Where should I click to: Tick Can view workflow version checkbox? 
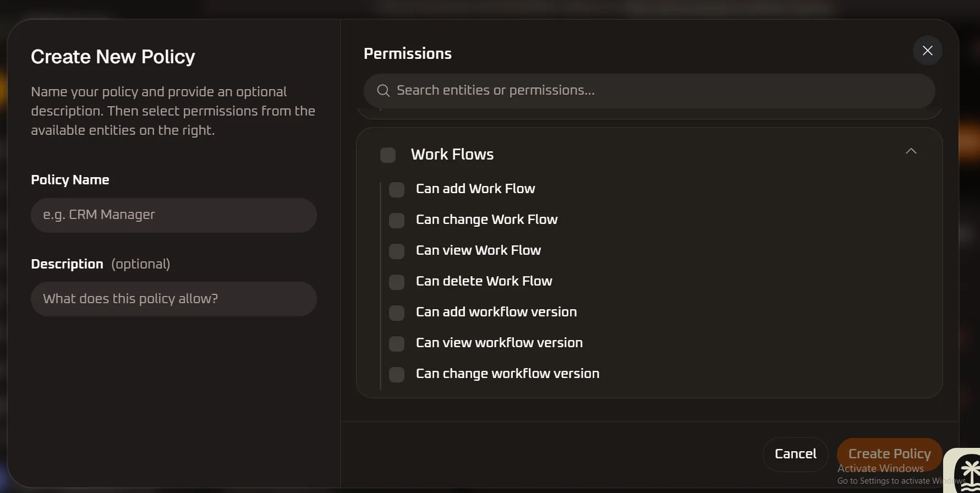(397, 344)
